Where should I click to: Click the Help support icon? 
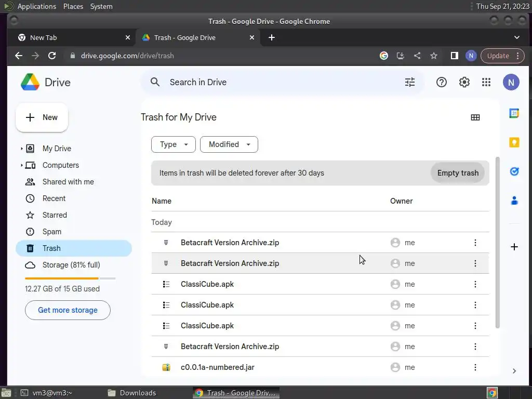click(442, 82)
